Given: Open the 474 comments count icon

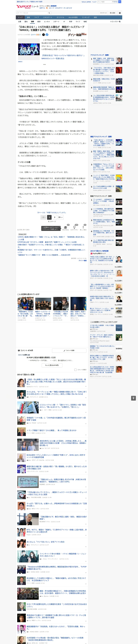Looking at the screenshot, I should pyautogui.click(x=33, y=35).
